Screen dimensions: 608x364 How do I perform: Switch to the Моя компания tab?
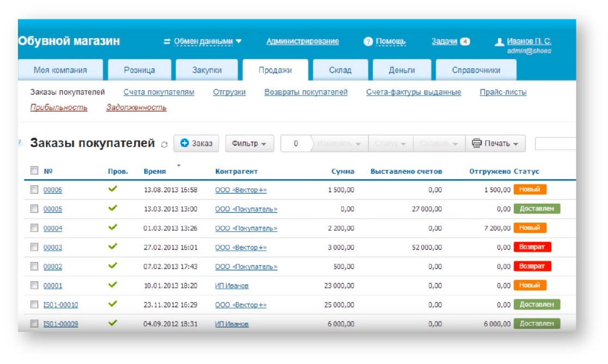coord(60,70)
